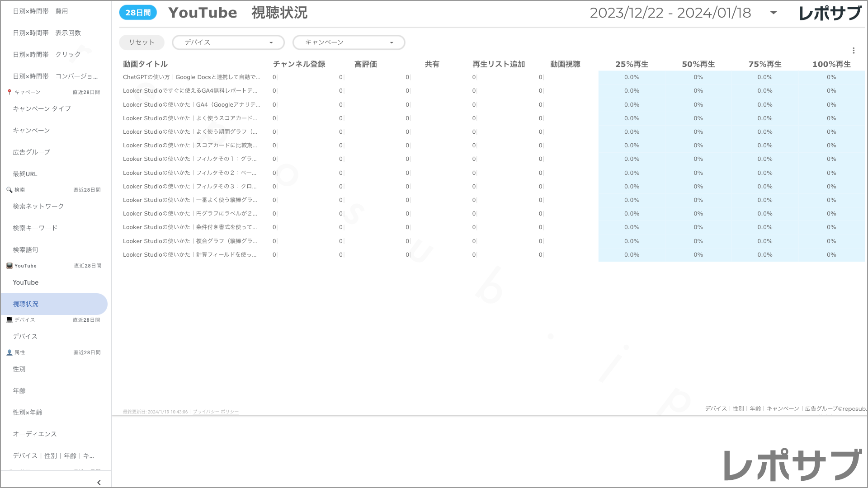Click the pin icon next to キャンペーン section
Screen dimensions: 868x488
pyautogui.click(x=9, y=92)
